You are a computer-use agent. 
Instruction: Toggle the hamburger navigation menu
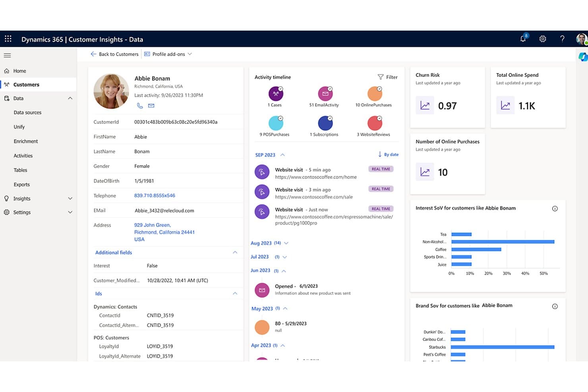[x=7, y=55]
